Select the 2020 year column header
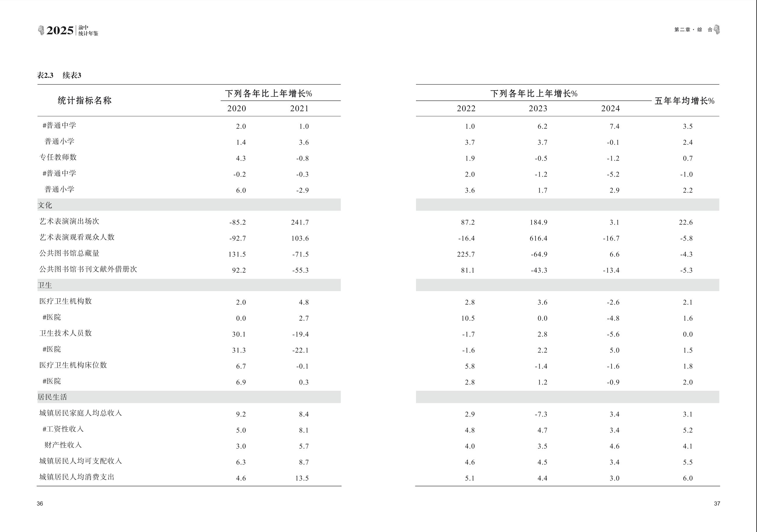 [237, 109]
